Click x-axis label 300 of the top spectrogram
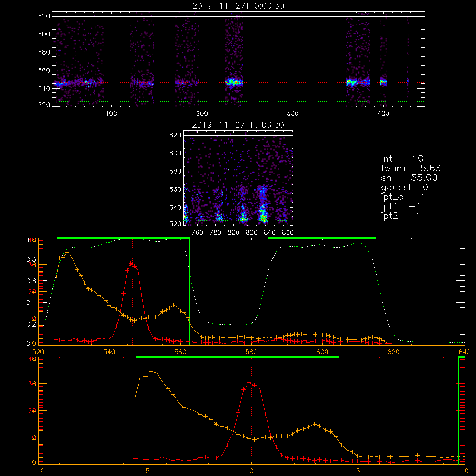Viewport: 476px width, 476px height. point(293,114)
